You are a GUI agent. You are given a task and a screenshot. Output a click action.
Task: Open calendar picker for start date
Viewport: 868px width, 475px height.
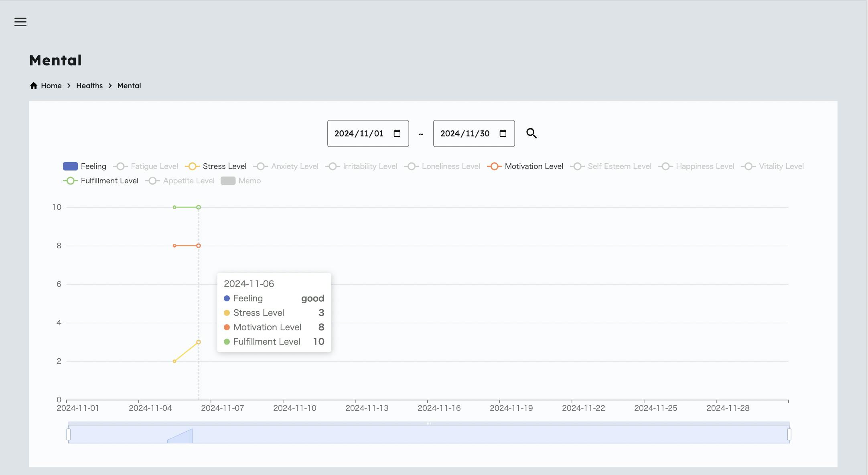click(397, 134)
